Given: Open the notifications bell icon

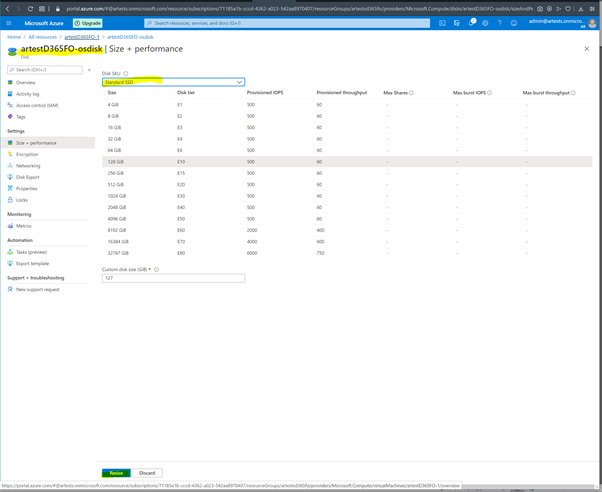Looking at the screenshot, I should [471, 23].
